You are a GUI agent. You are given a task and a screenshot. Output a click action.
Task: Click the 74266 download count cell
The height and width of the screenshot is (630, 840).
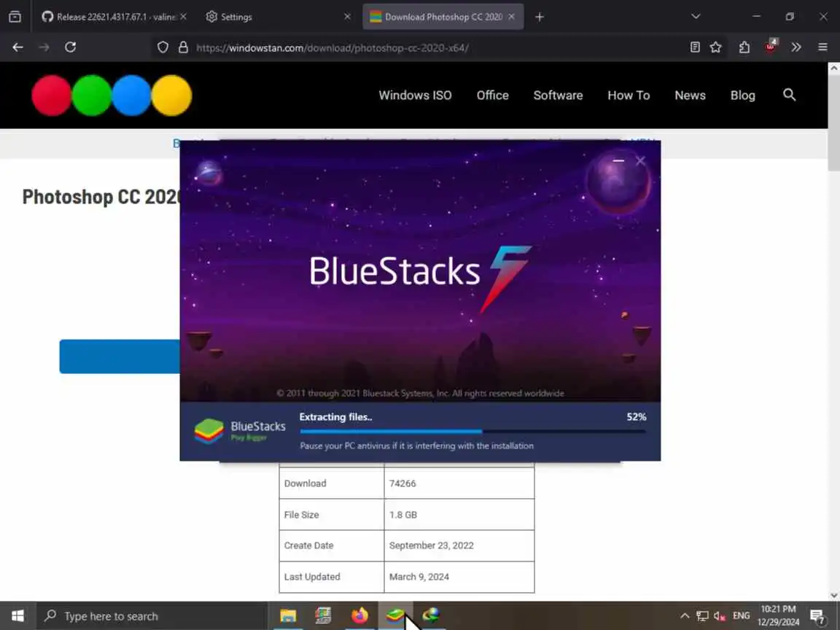459,483
